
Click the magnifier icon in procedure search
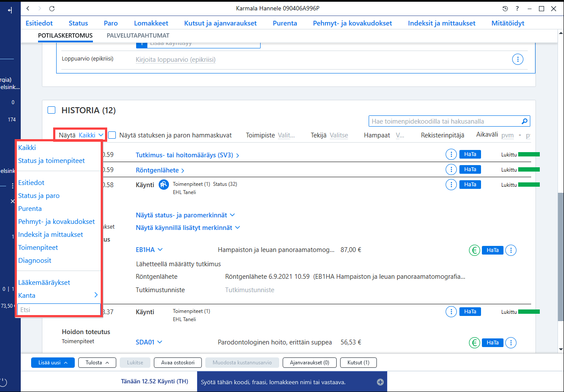524,121
